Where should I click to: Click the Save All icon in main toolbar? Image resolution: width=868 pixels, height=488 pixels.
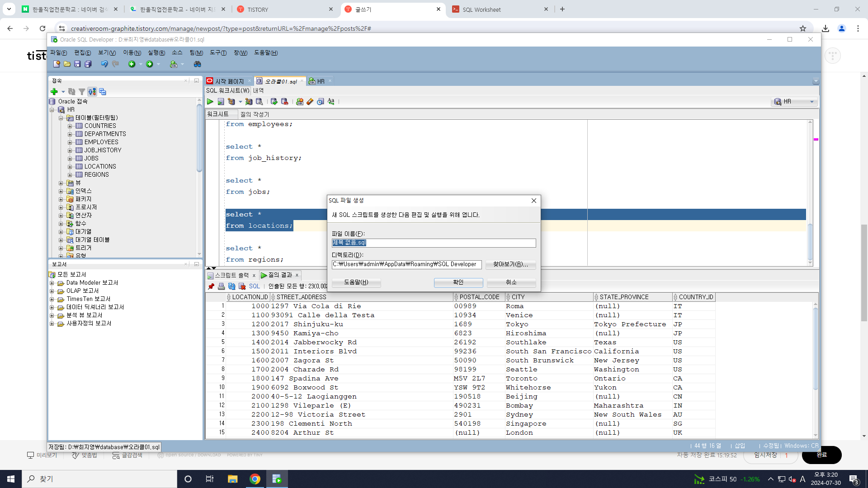coord(88,64)
